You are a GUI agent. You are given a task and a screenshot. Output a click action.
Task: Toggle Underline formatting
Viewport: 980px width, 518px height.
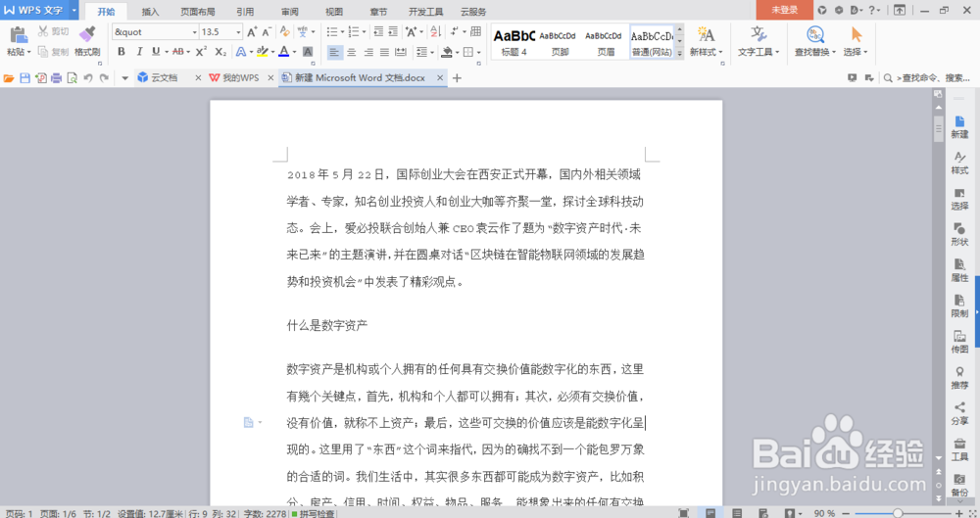tap(156, 51)
